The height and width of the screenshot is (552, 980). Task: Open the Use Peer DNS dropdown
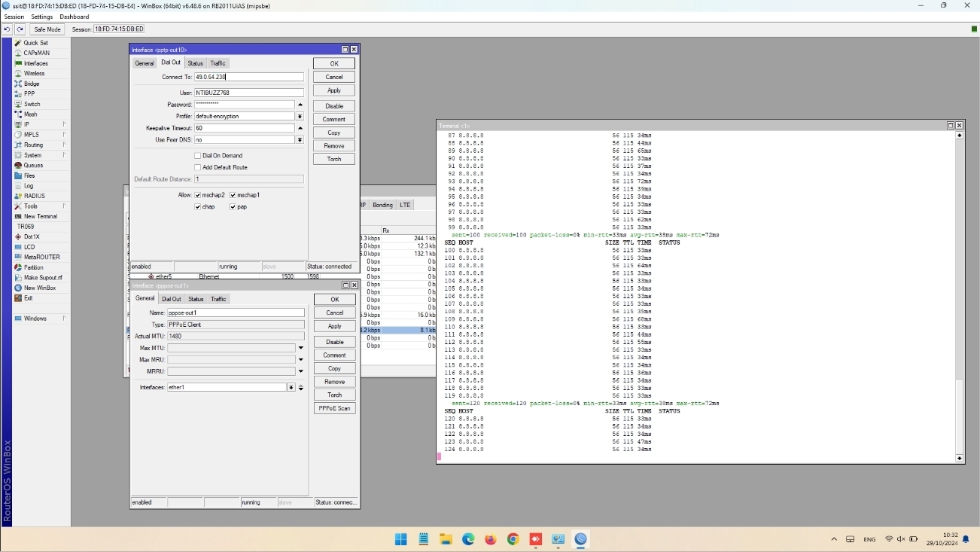(300, 140)
